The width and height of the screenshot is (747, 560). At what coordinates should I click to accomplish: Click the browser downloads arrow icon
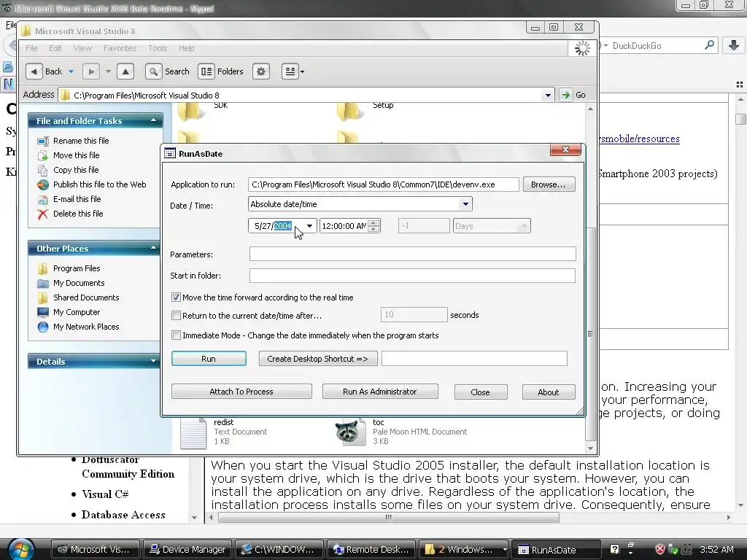click(x=734, y=45)
